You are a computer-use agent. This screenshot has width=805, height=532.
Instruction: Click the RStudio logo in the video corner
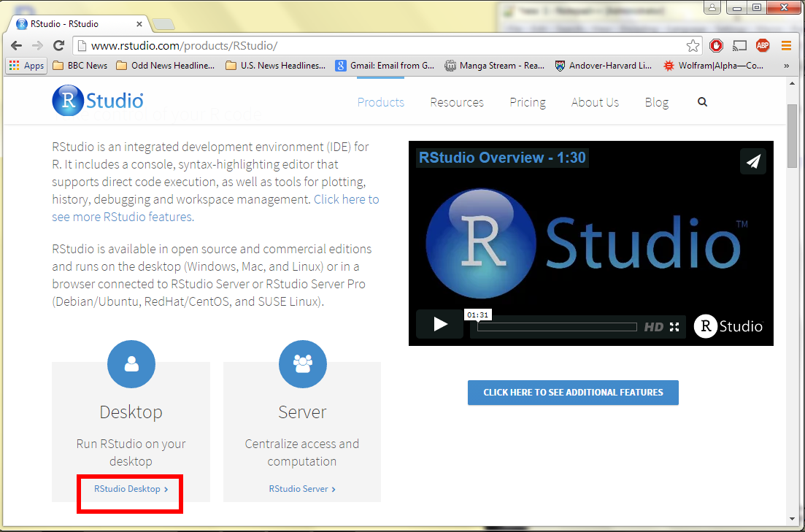pyautogui.click(x=728, y=326)
